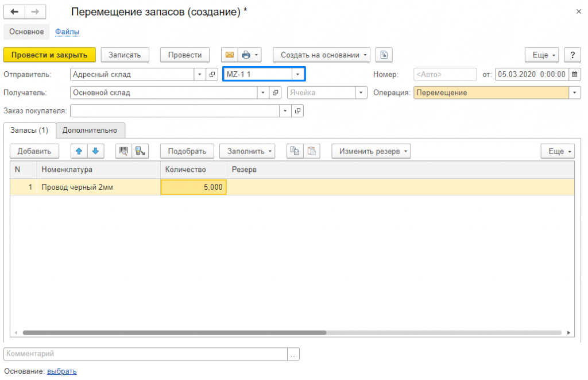Screen dimensions: 588x380
Task: Click the data collection terminal icon
Action: [140, 151]
